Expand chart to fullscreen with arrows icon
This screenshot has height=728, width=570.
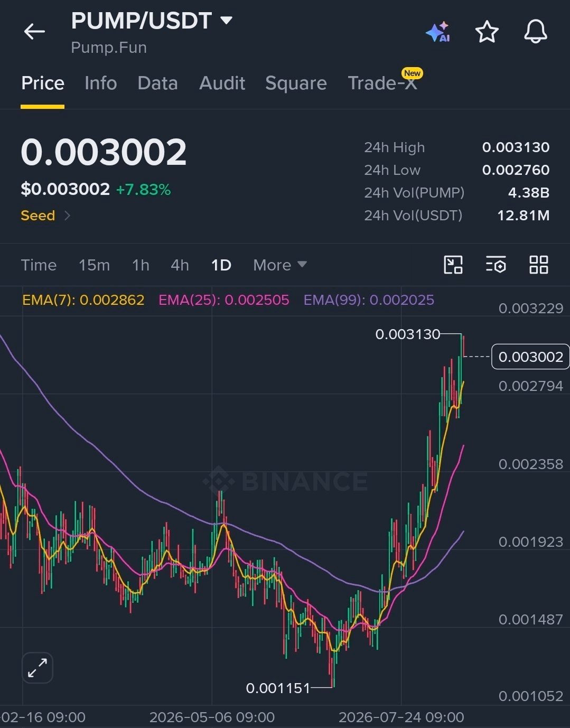click(x=38, y=668)
